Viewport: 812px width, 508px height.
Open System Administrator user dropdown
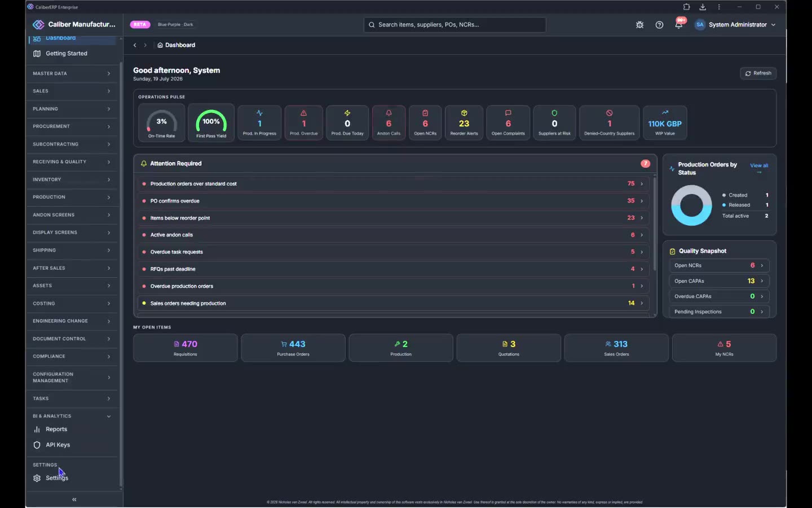pyautogui.click(x=735, y=25)
